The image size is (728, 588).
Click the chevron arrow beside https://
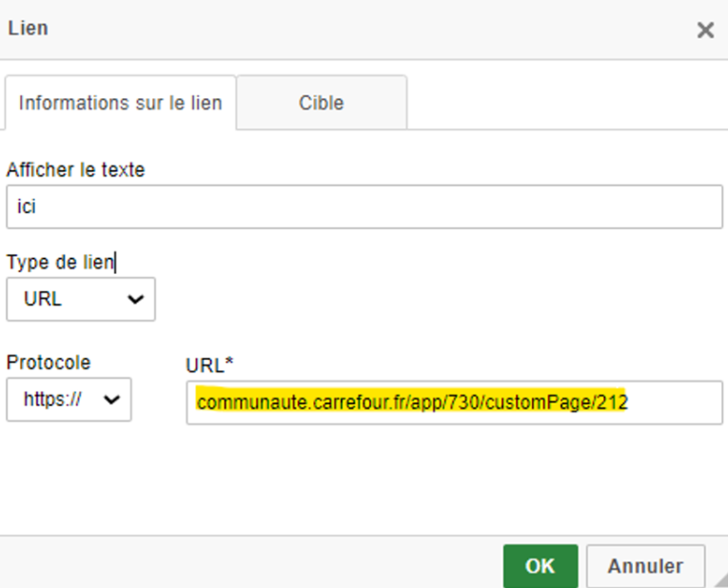click(111, 400)
